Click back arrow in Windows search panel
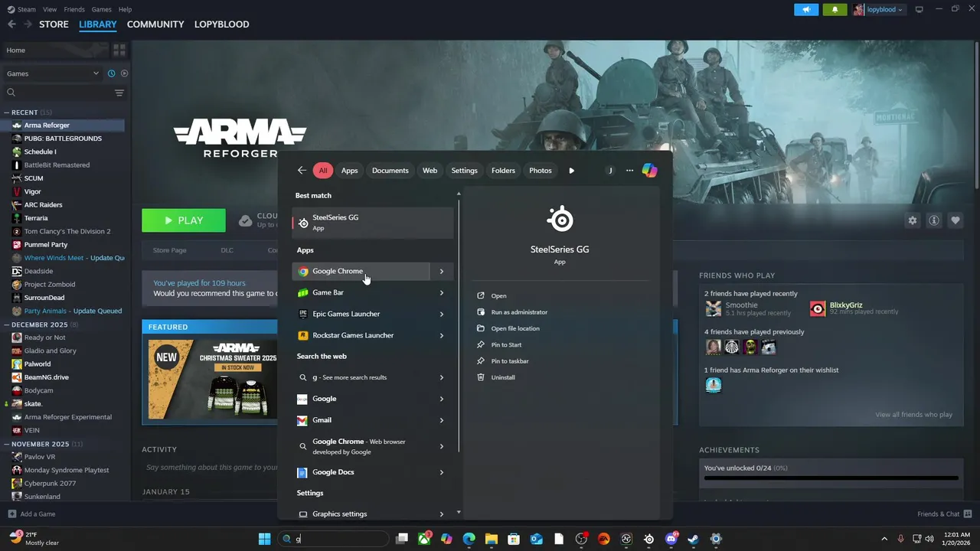Screen dimensions: 980x551 coord(302,171)
